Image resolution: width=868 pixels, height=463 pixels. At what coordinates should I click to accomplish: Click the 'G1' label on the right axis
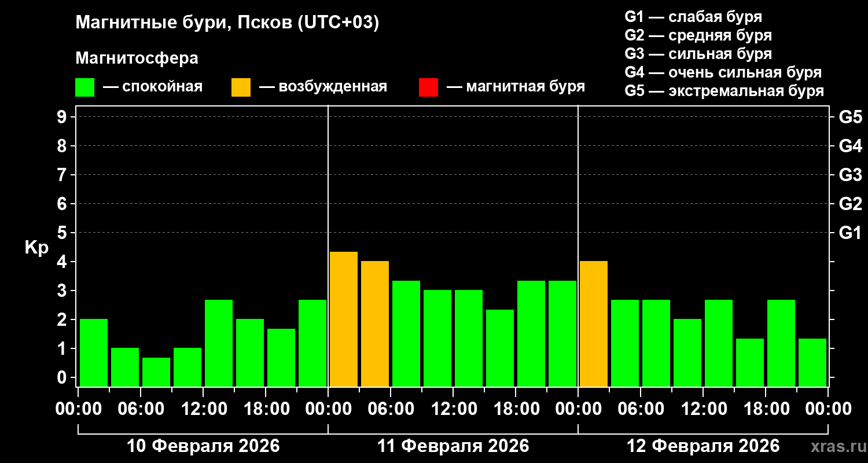(x=850, y=233)
